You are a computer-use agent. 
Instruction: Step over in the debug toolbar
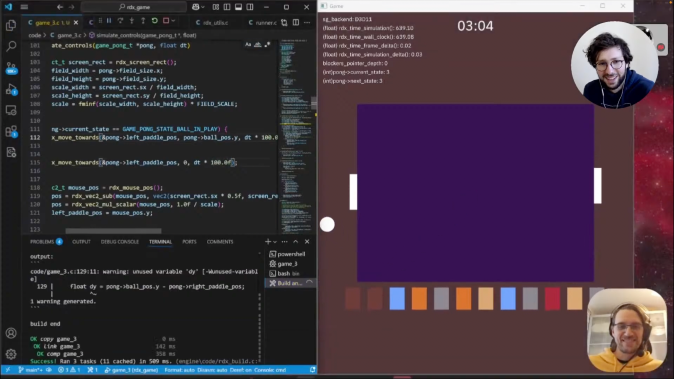click(x=120, y=21)
